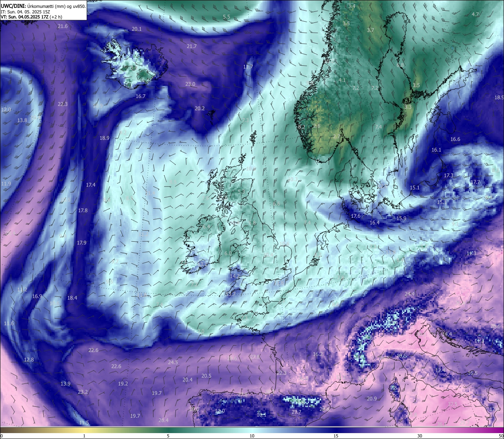Click the 21.7 value label
Viewport: 504px width, 439px height.
[191, 46]
